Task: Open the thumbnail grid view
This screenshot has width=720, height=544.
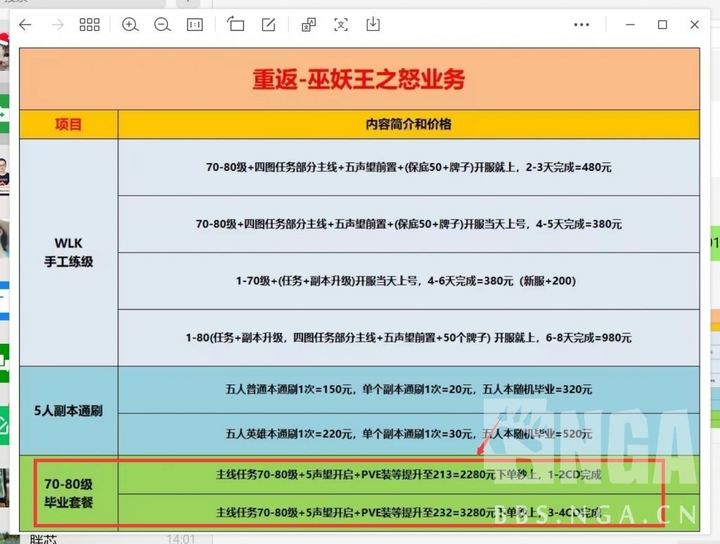Action: (90, 24)
